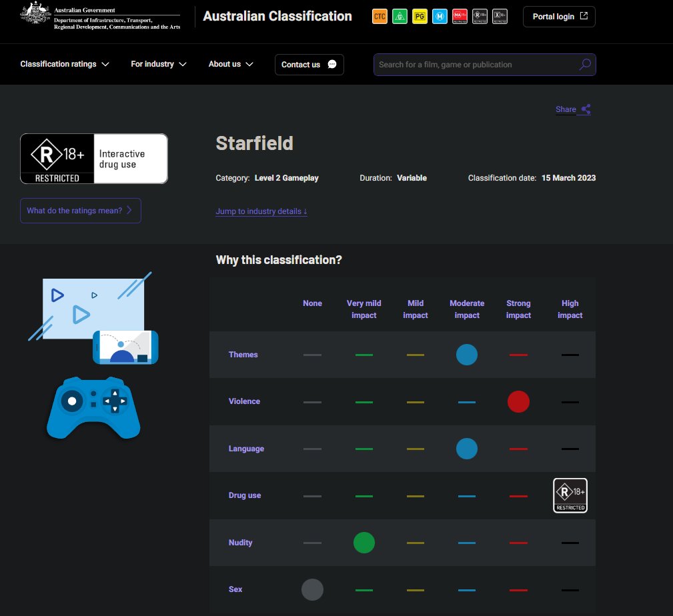Click the R18+ rating icon in header

(480, 17)
